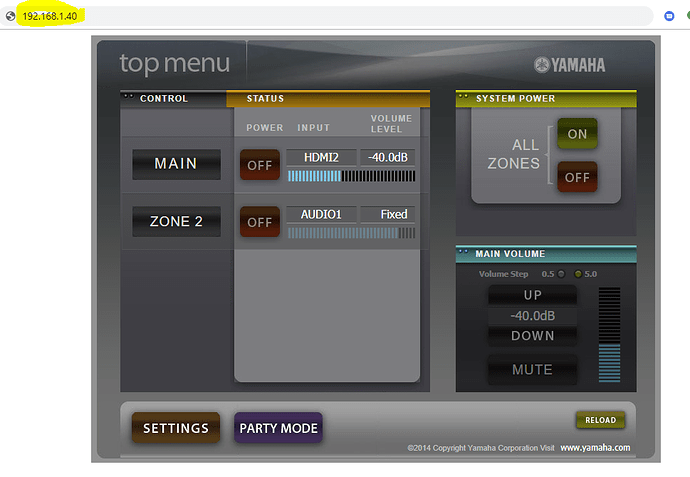The width and height of the screenshot is (690, 477).
Task: Turn all zones OFF
Action: coord(577,177)
